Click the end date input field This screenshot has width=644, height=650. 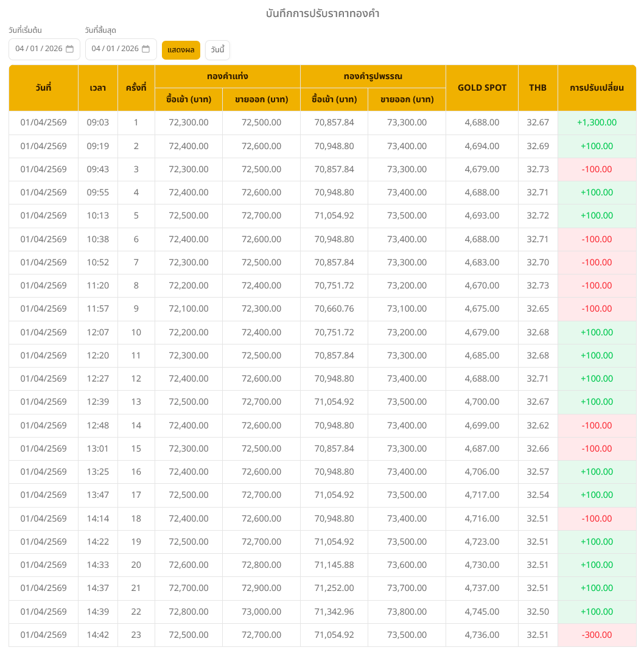(x=114, y=49)
